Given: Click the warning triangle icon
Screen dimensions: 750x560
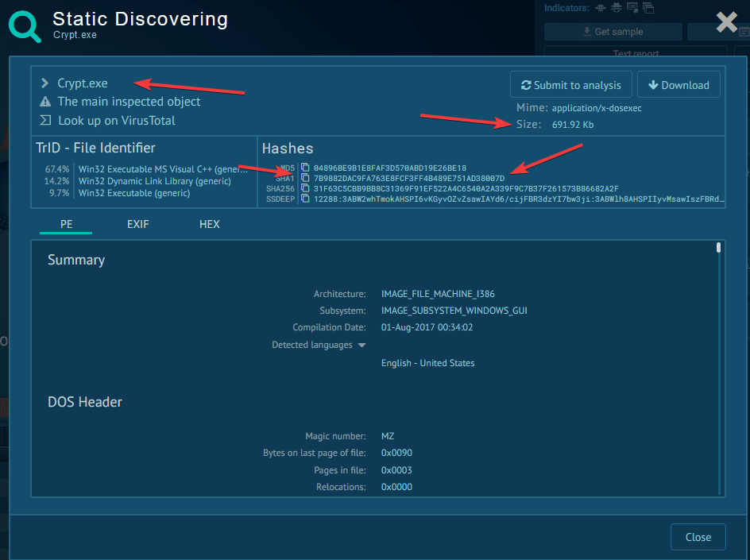Looking at the screenshot, I should tap(45, 102).
